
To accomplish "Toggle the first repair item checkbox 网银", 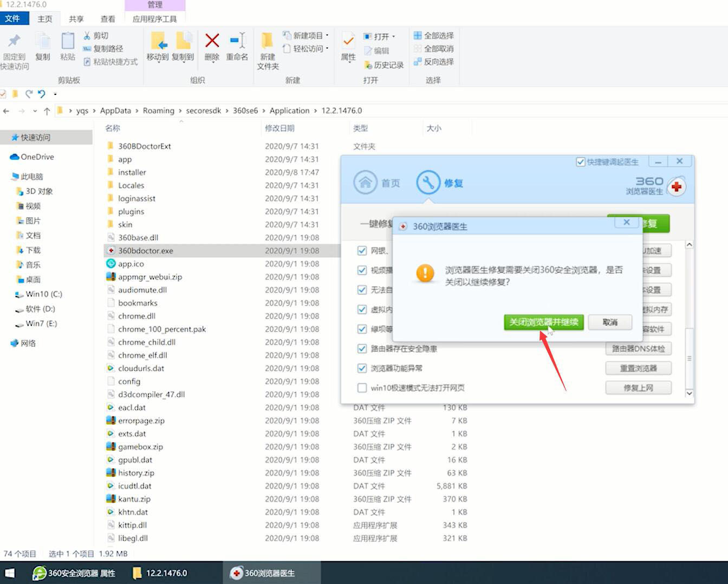I will (362, 251).
